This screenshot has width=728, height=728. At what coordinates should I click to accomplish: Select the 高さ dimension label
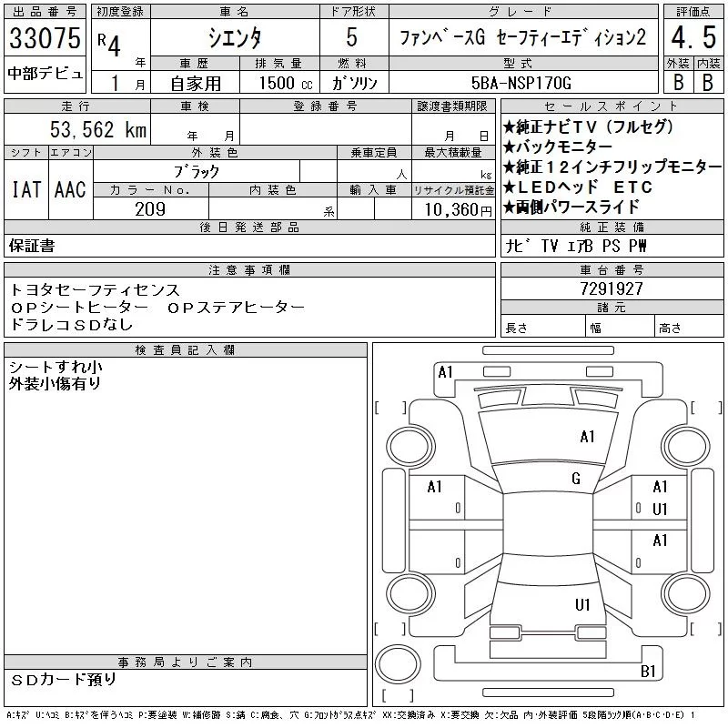click(670, 328)
